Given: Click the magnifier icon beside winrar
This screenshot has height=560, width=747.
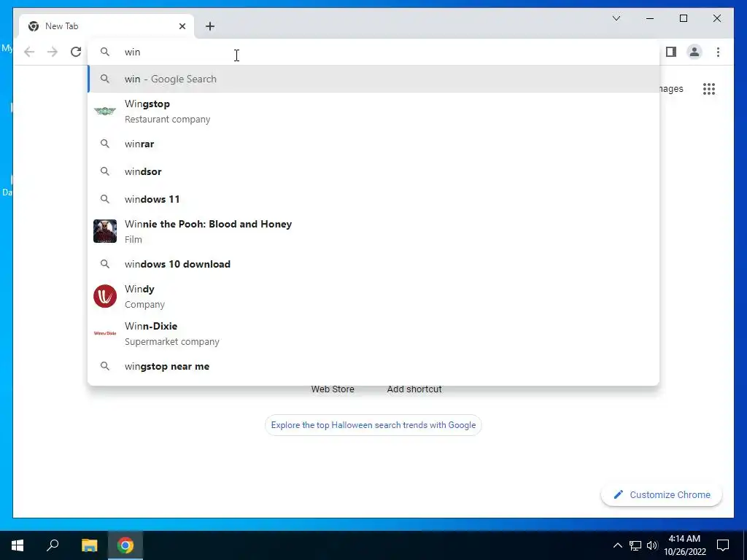Looking at the screenshot, I should (x=105, y=144).
